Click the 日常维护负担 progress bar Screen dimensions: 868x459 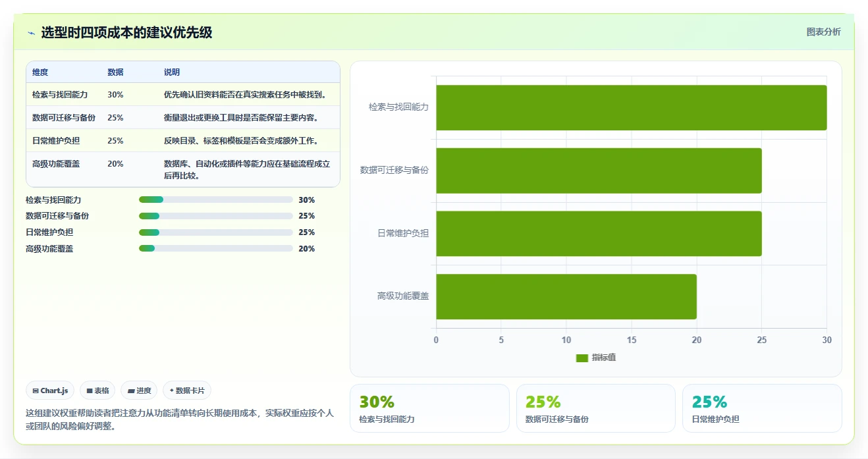[x=215, y=232]
